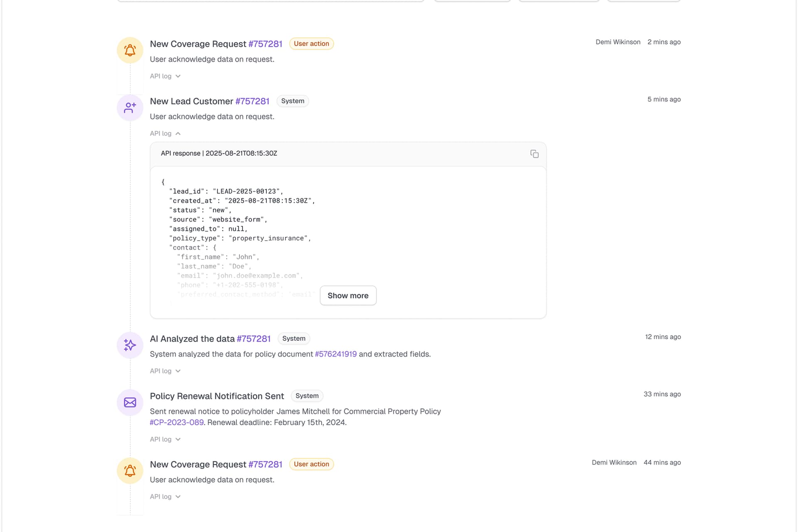Click Demi Wikinson name on 44 mins event

tap(614, 463)
